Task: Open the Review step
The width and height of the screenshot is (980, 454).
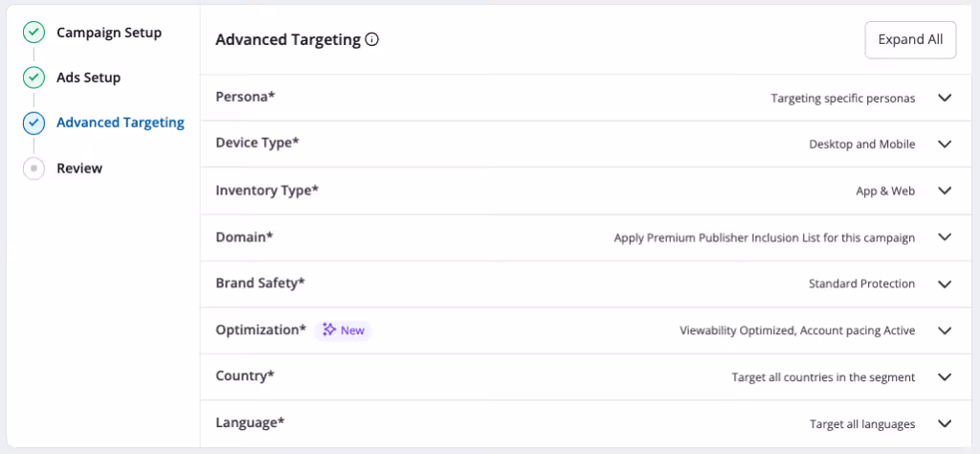Action: tap(79, 169)
